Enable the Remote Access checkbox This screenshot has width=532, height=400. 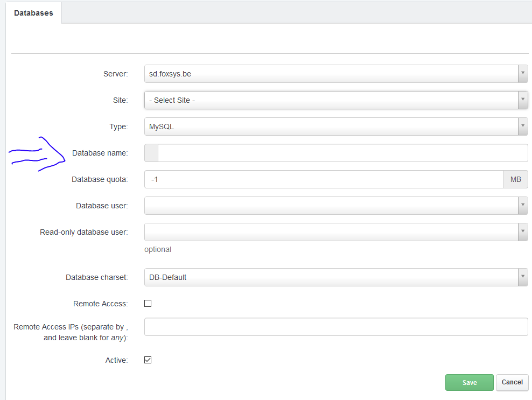point(148,304)
